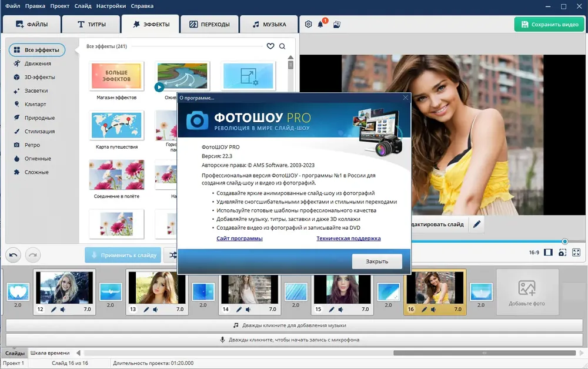Select the heart transition before slide 12
Image resolution: width=588 pixels, height=369 pixels.
click(18, 292)
